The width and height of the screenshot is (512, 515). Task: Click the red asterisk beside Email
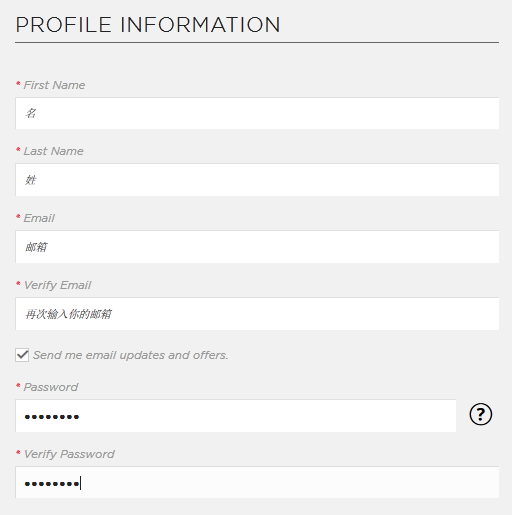[x=18, y=216]
